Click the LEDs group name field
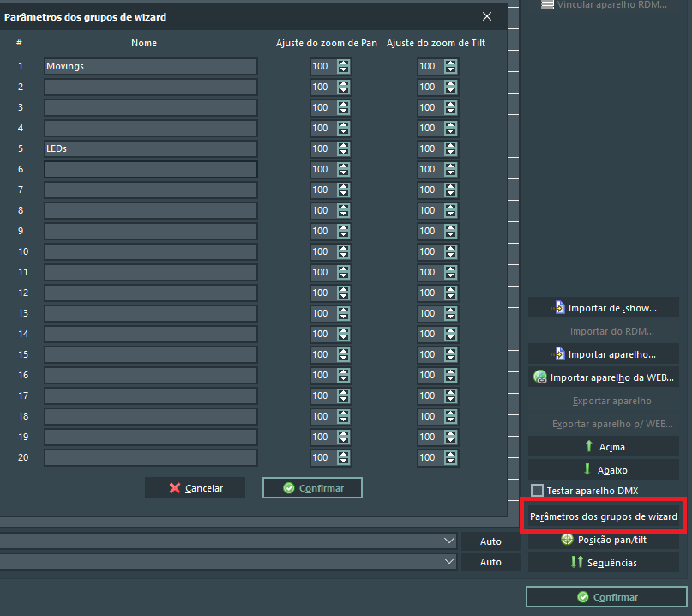 (x=150, y=148)
